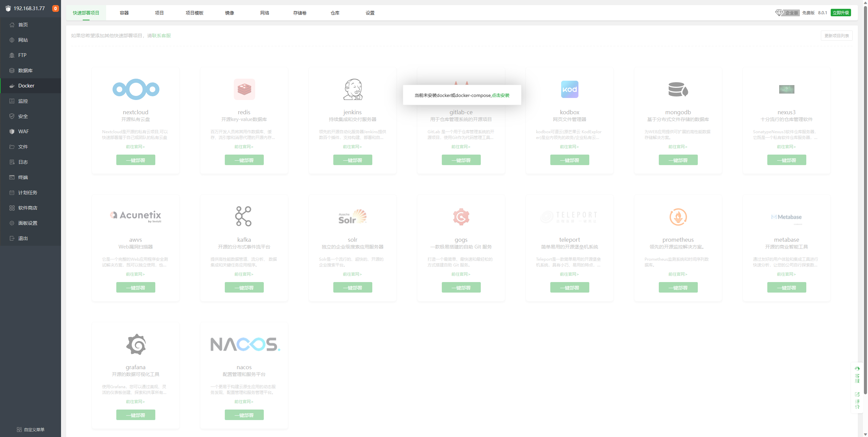Click the kodbox logo icon
The height and width of the screenshot is (437, 868).
pyautogui.click(x=570, y=90)
